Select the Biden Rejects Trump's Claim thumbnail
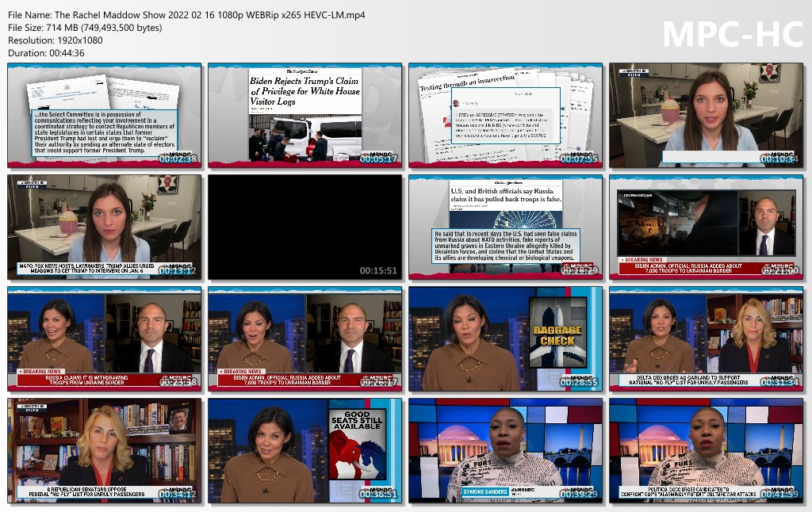 (304, 116)
